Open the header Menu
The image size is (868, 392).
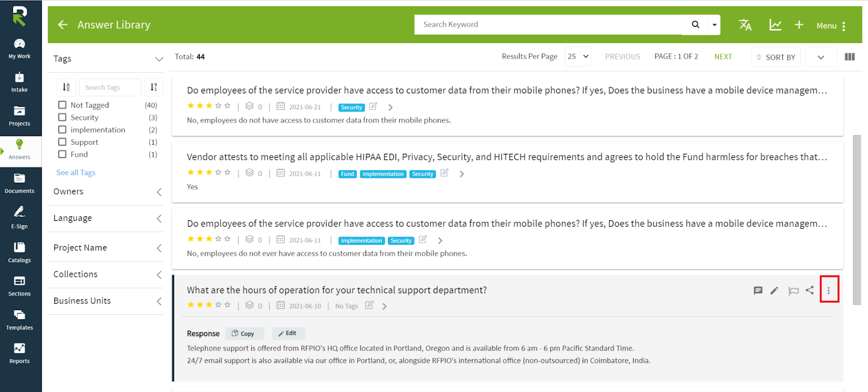coord(831,25)
